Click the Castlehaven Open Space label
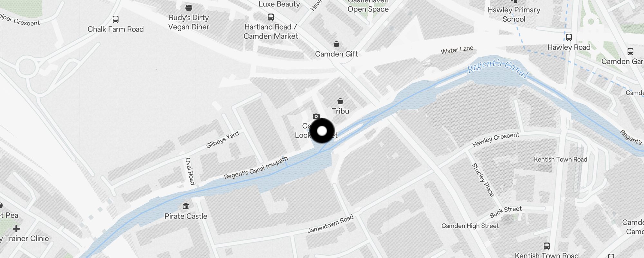Screen dimensions: 644x258 click(368, 6)
